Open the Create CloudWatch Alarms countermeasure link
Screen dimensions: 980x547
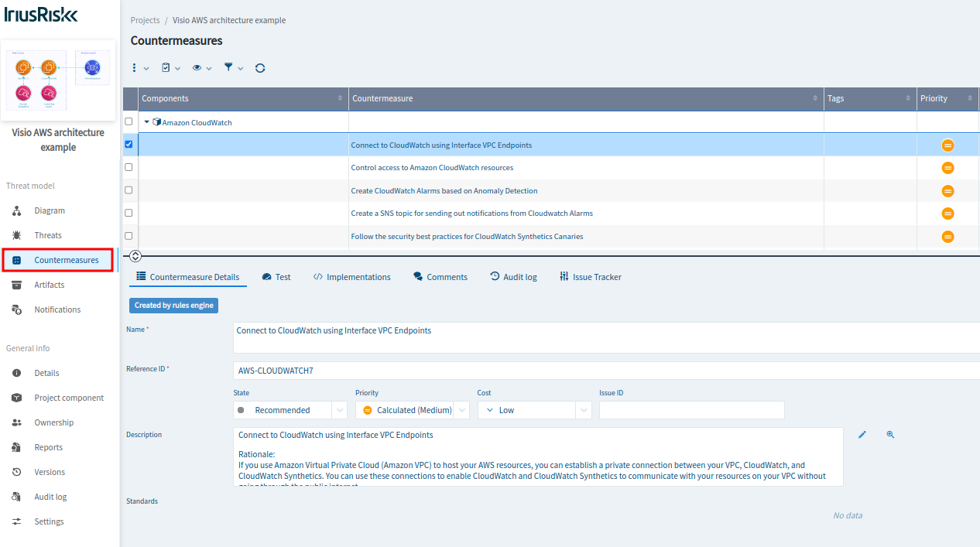444,190
